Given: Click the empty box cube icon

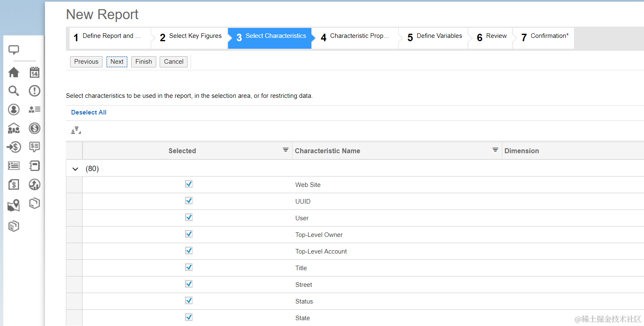Looking at the screenshot, I should click(x=35, y=203).
